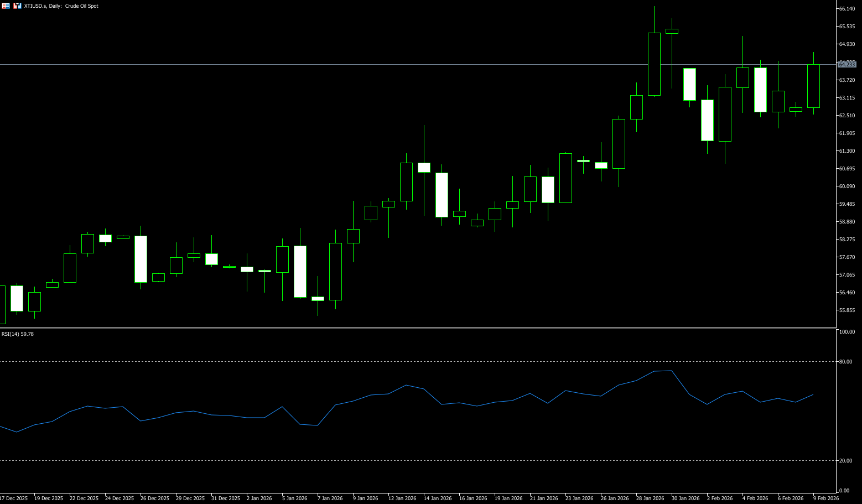Click the 17 Dec 2025 date label

pyautogui.click(x=14, y=498)
